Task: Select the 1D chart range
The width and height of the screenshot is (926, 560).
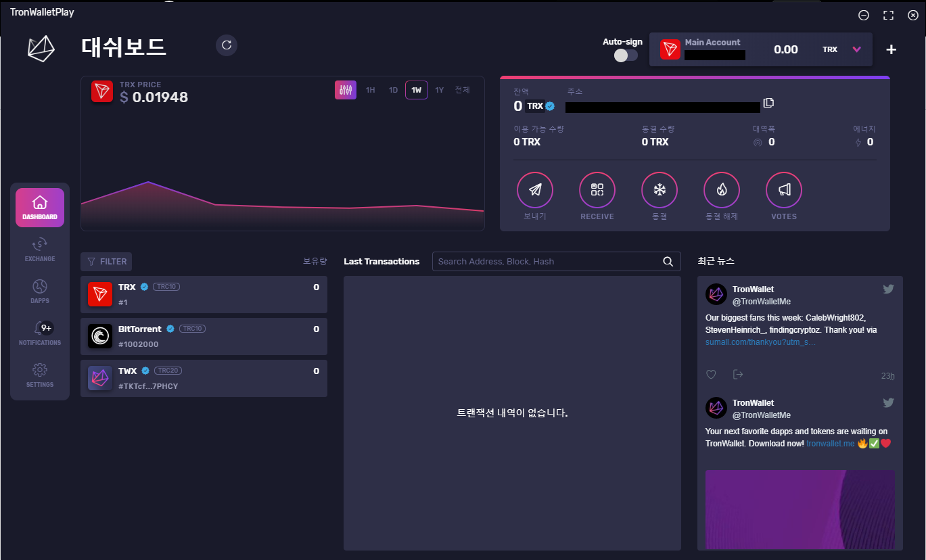Action: pos(393,90)
